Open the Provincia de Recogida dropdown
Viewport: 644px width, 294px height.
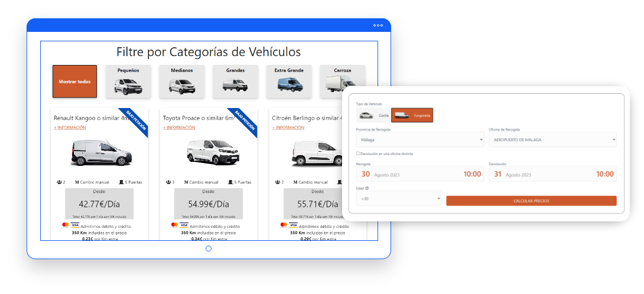[419, 140]
